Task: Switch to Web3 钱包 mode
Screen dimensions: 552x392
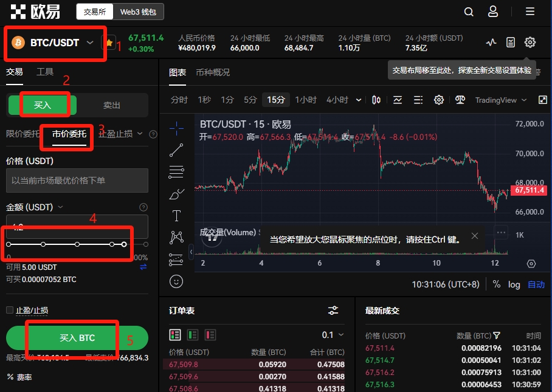Action: pos(138,12)
